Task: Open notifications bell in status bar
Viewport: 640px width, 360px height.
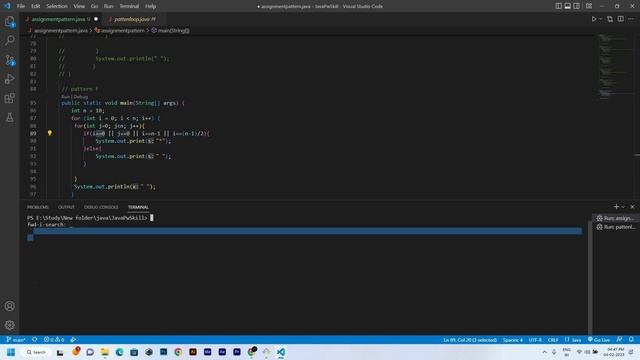Action: (631, 340)
